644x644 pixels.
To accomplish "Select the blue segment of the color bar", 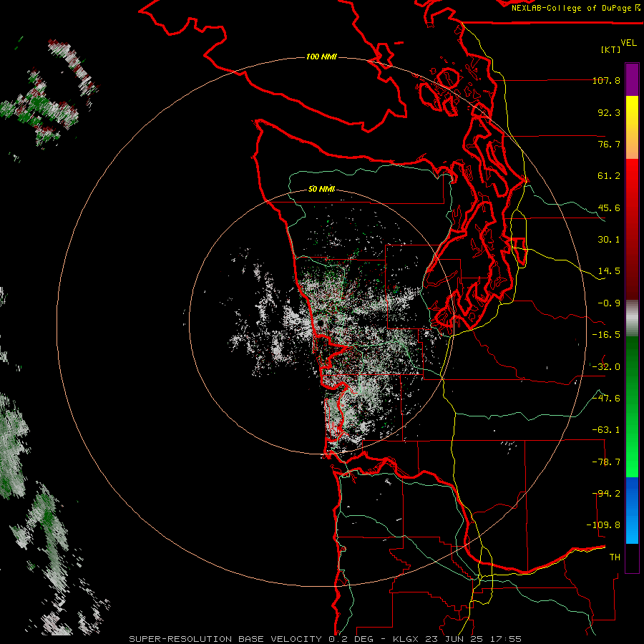I will pos(632,510).
